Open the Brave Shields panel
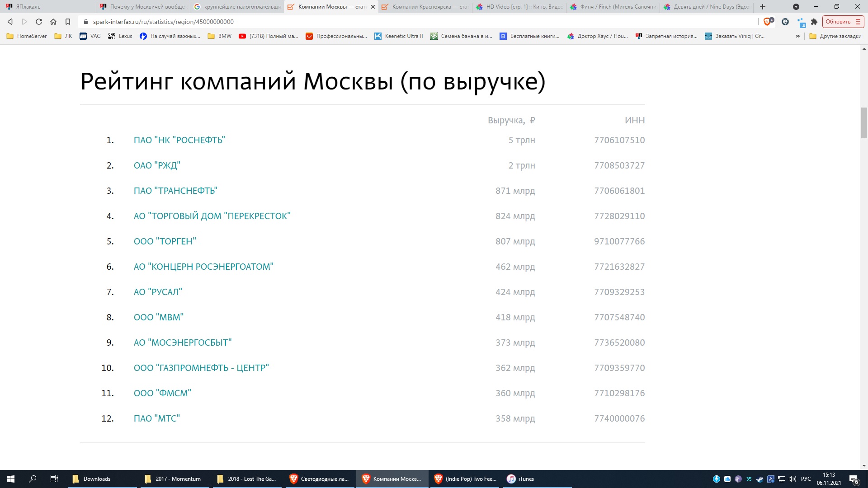Viewport: 868px width, 488px height. 768,22
